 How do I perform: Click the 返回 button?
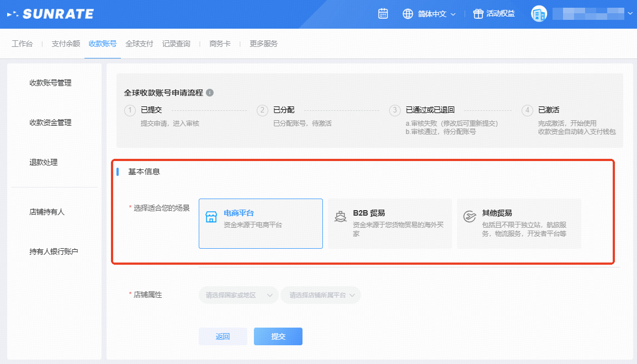[x=222, y=336]
